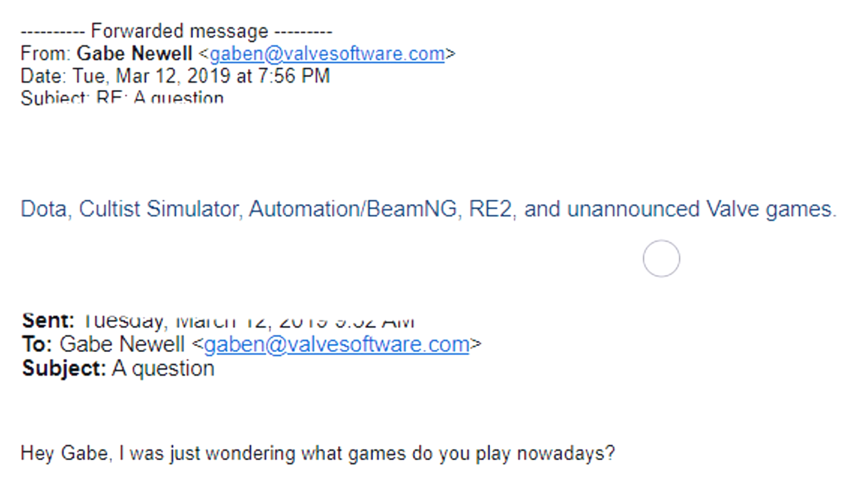Click the unannounced Valve games phrase
868x482 pixels.
(x=702, y=208)
